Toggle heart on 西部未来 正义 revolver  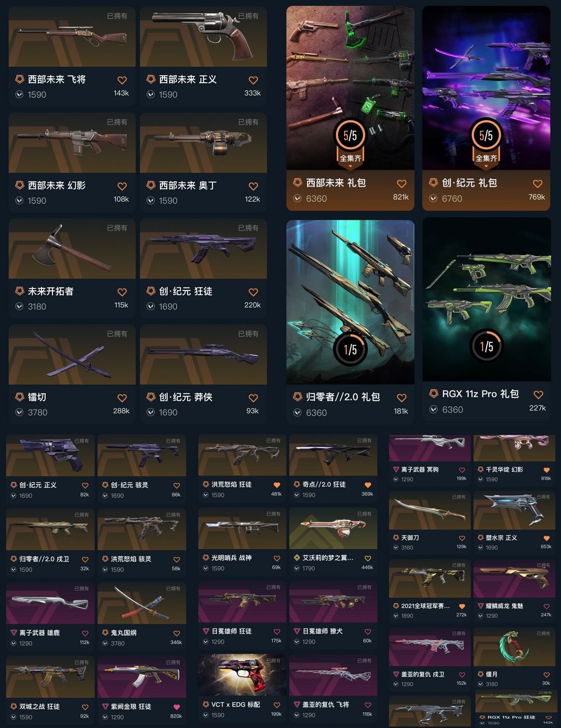[x=253, y=81]
